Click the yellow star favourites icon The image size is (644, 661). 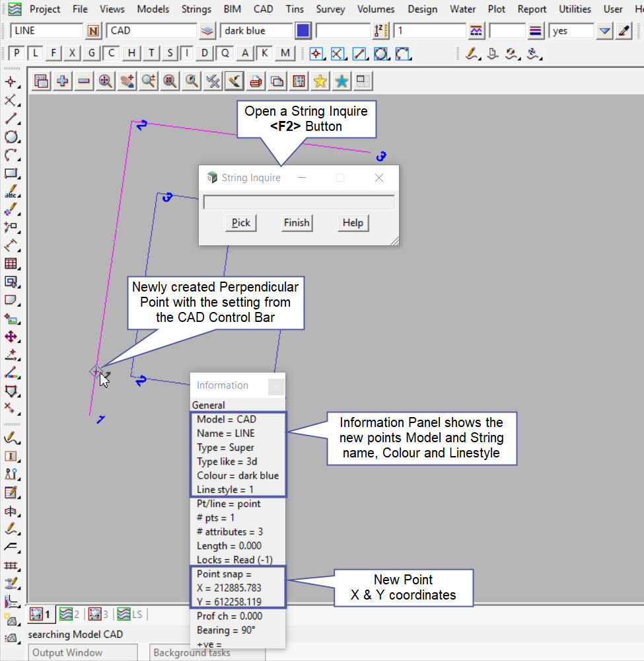[x=320, y=81]
